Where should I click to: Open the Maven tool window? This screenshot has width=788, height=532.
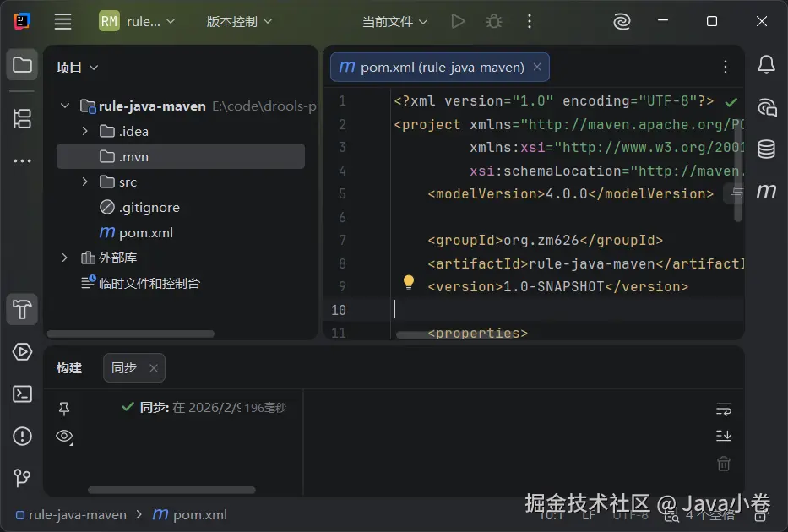click(766, 192)
